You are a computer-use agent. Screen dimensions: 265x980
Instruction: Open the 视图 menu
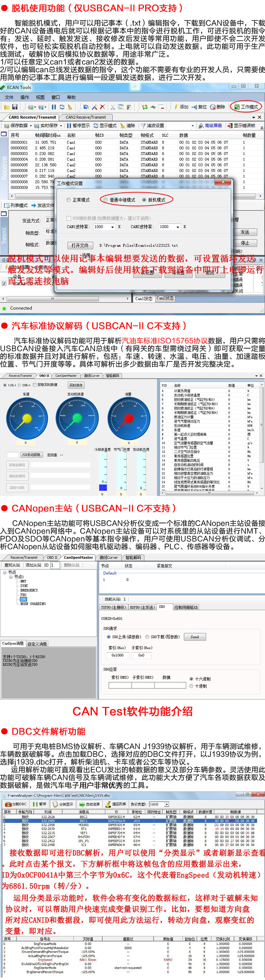tap(40, 97)
